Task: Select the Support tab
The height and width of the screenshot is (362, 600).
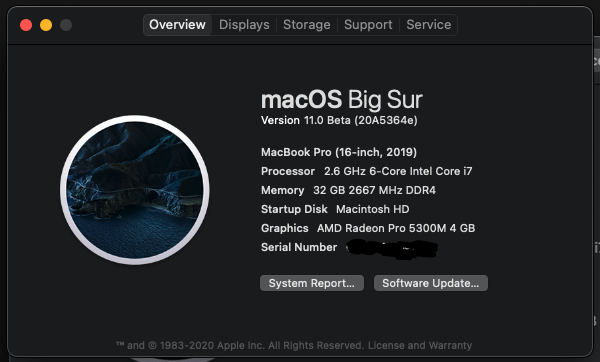Action: (x=368, y=25)
